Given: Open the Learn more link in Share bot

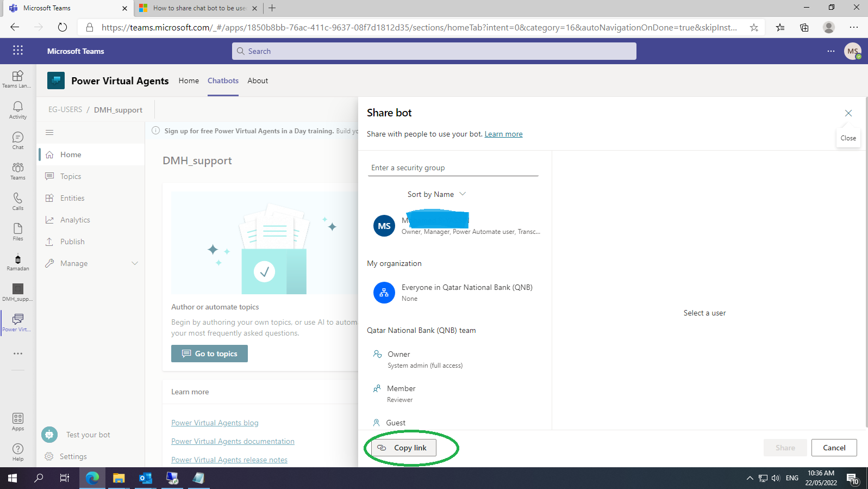Looking at the screenshot, I should coord(503,134).
